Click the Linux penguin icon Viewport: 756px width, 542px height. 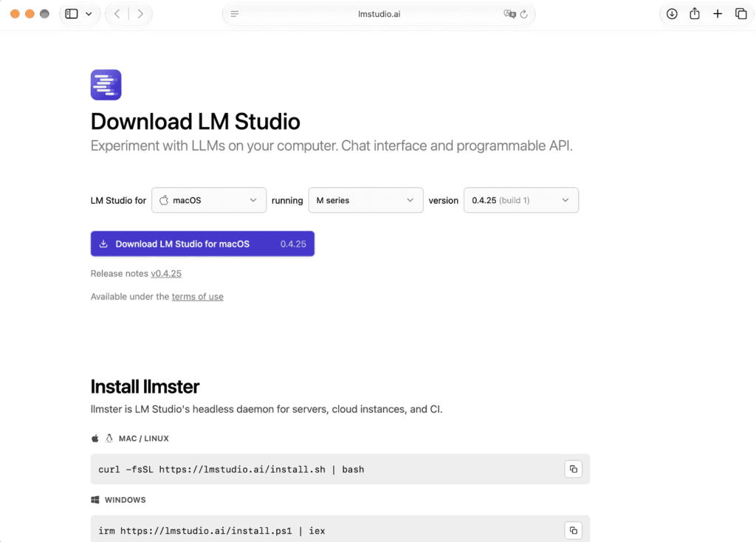click(x=109, y=438)
